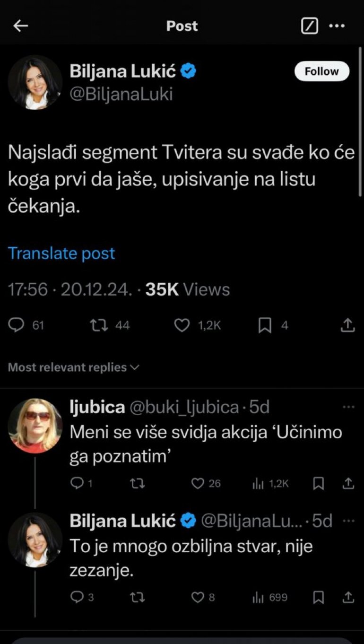Open more options on Biljana Lukić's reply
Viewport: 364px width, 644px height.
348,521
